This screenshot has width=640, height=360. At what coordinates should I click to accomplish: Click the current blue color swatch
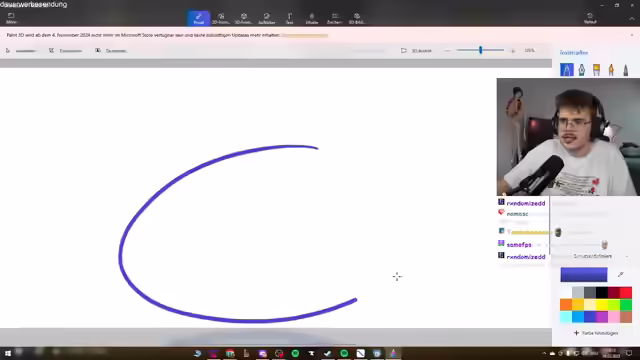coord(584,275)
